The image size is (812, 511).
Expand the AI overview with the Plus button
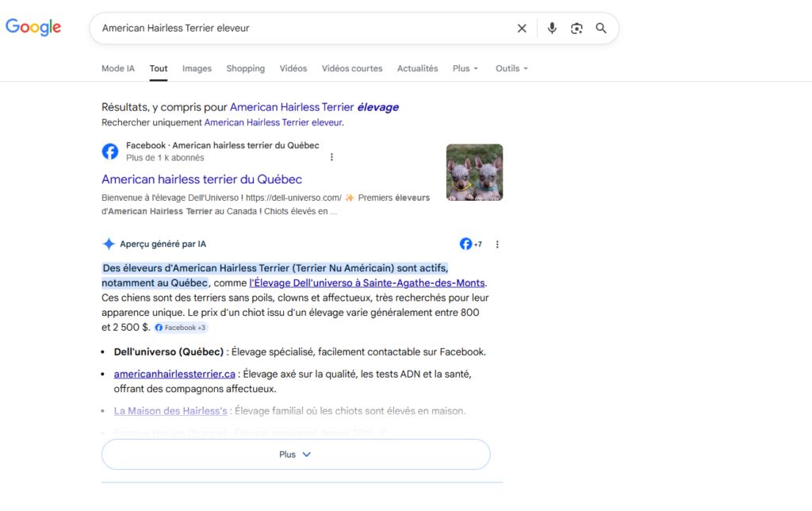(x=296, y=454)
